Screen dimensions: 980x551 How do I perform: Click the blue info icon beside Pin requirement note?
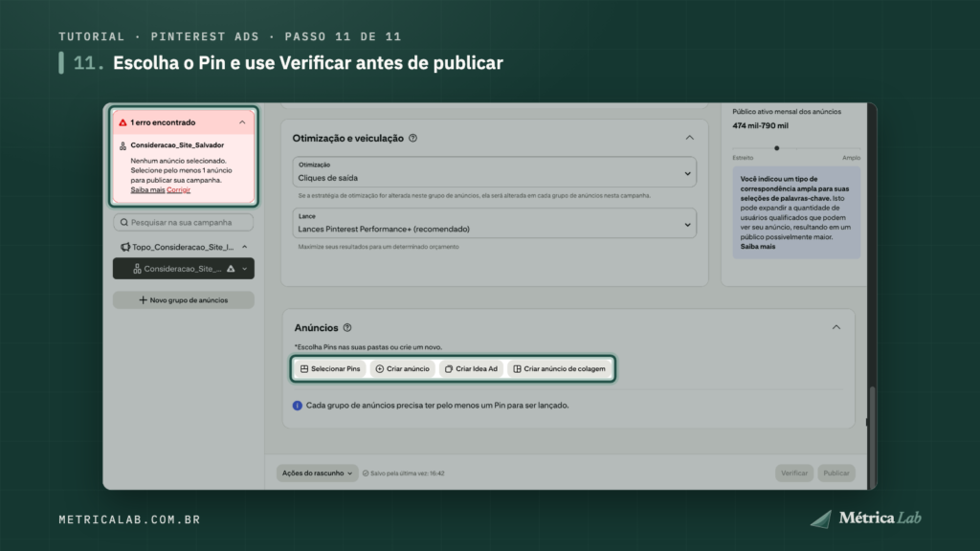298,406
